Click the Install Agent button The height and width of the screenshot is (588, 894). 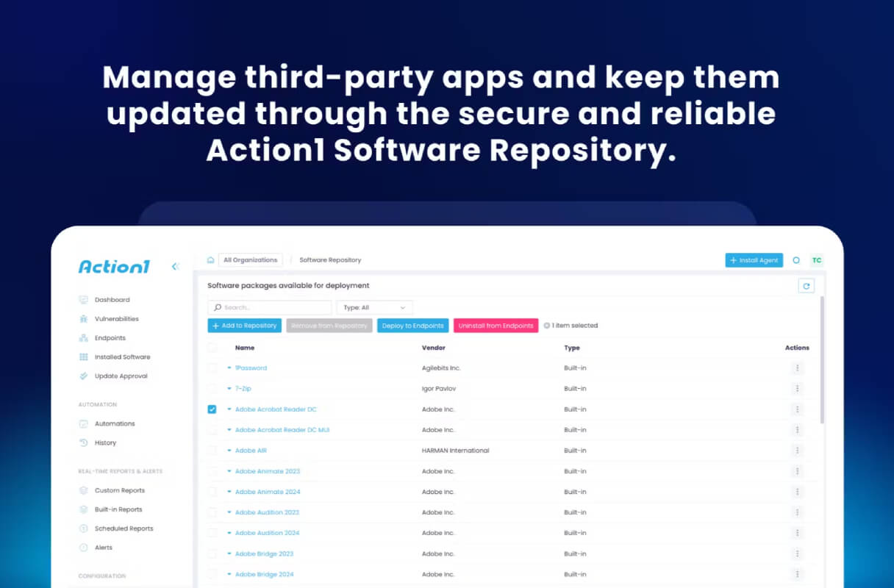pyautogui.click(x=754, y=260)
